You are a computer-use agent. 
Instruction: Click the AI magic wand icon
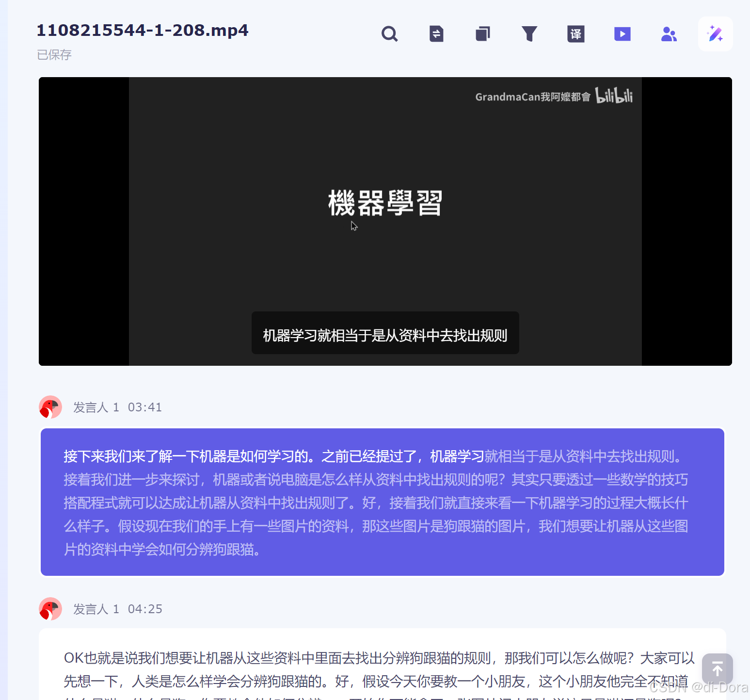[x=716, y=34]
